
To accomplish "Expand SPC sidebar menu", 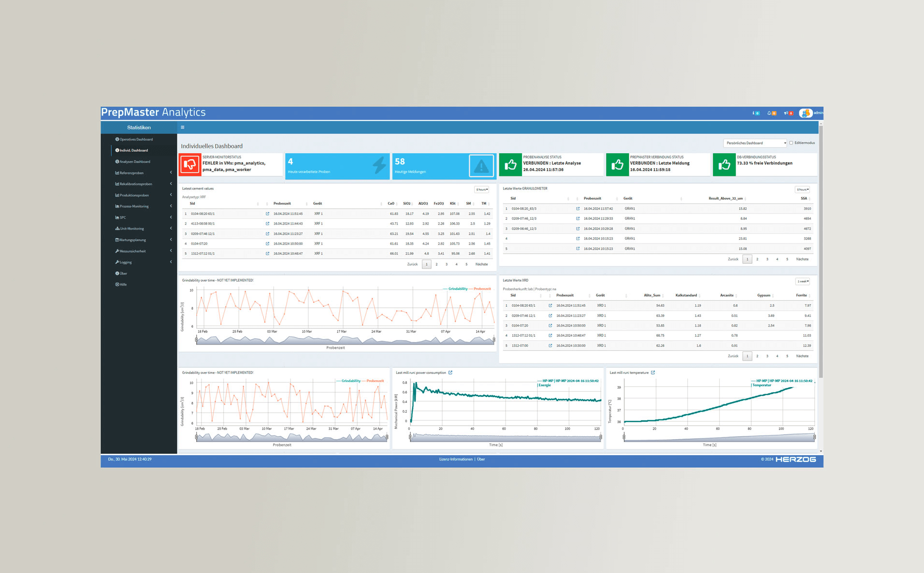I will (x=144, y=217).
